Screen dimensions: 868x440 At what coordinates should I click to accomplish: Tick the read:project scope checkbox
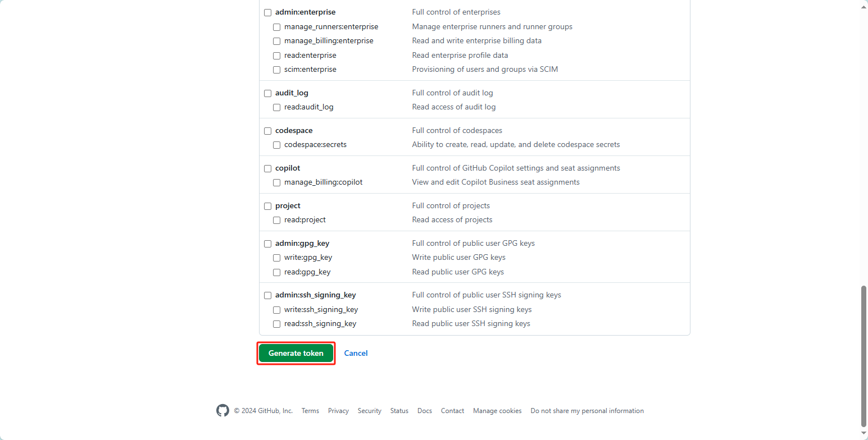(277, 220)
